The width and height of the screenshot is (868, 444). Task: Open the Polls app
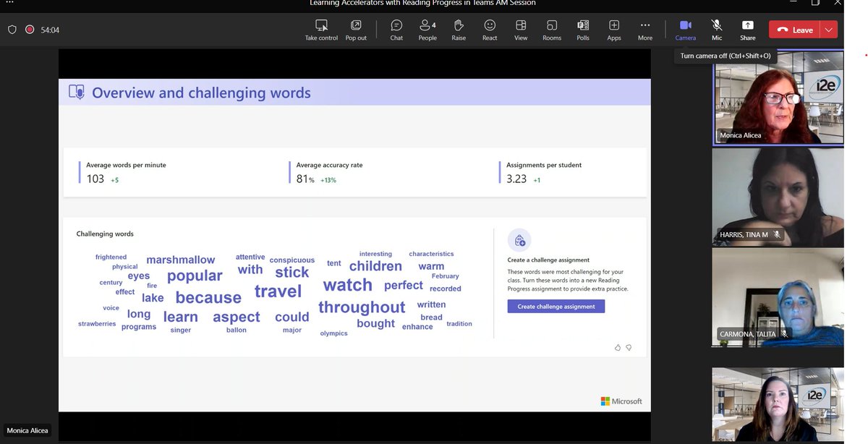(582, 29)
